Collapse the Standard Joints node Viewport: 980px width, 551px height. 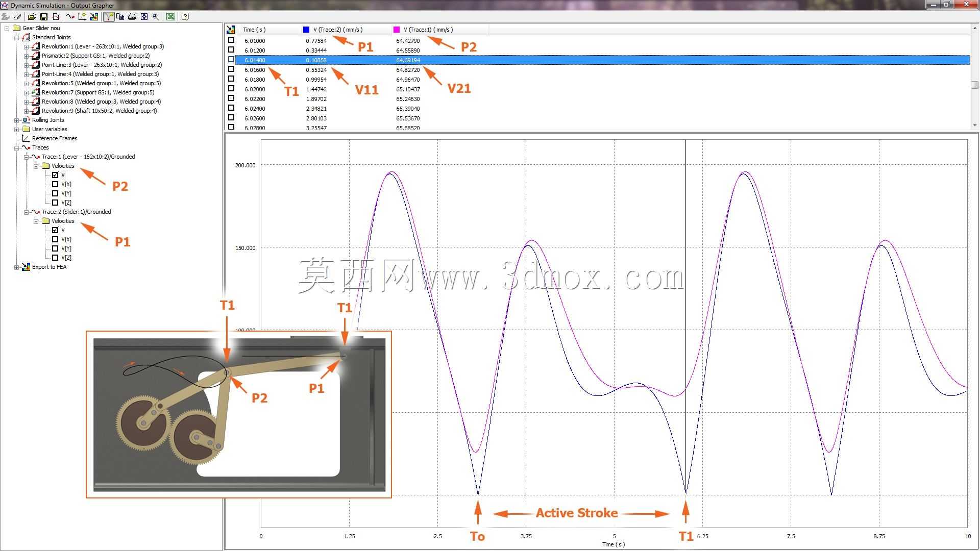tap(16, 38)
